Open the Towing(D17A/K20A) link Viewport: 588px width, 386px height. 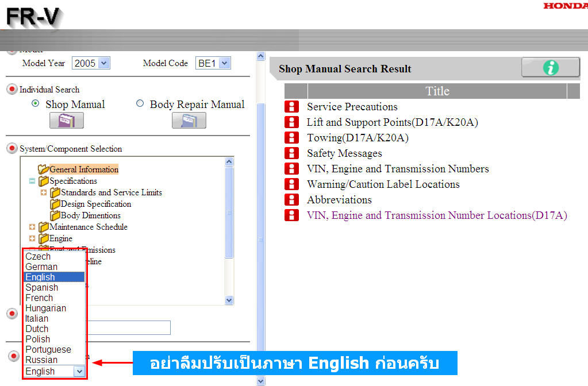(358, 138)
